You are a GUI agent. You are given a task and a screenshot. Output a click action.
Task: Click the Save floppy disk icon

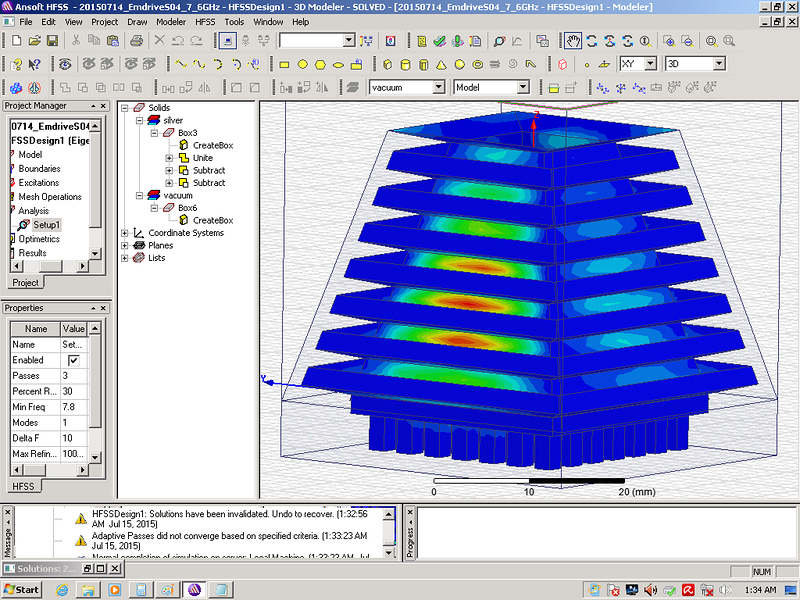(53, 41)
